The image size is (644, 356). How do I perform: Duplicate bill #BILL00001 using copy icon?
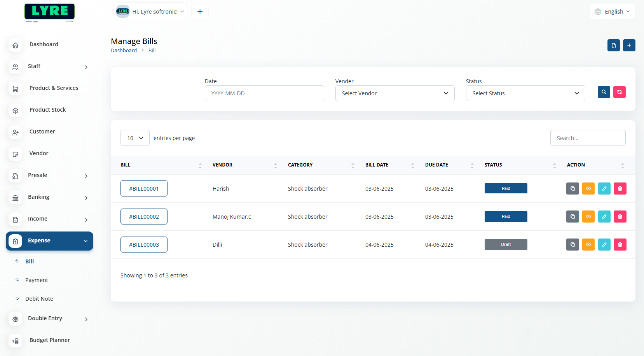(x=572, y=189)
